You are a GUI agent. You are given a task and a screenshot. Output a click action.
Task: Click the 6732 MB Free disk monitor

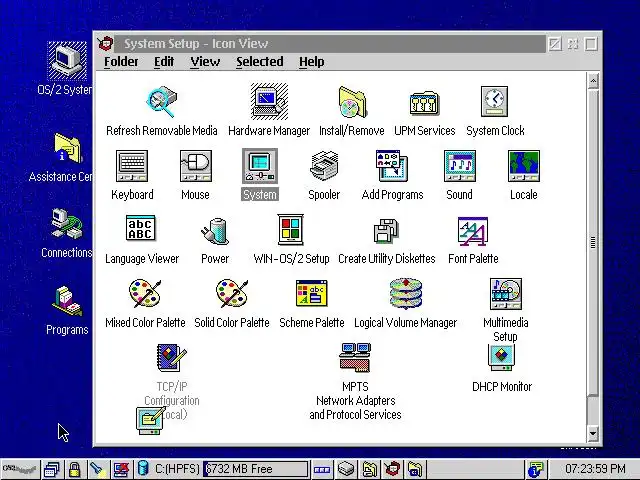(256, 469)
